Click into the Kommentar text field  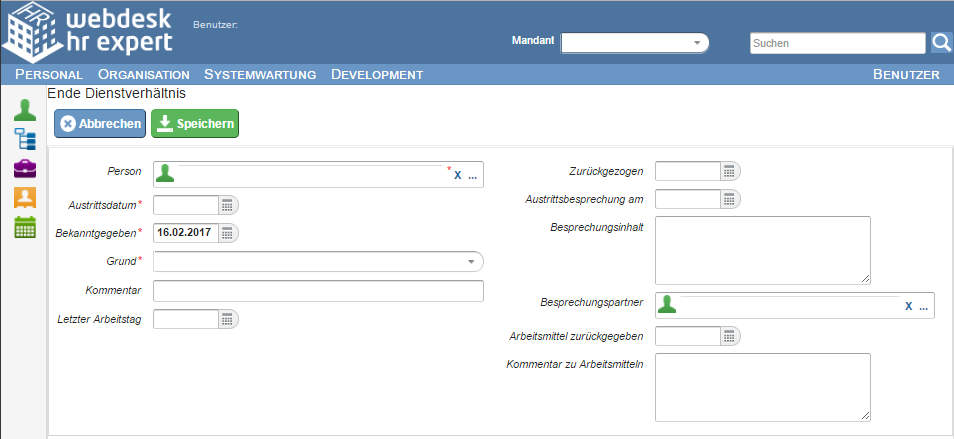coord(318,291)
